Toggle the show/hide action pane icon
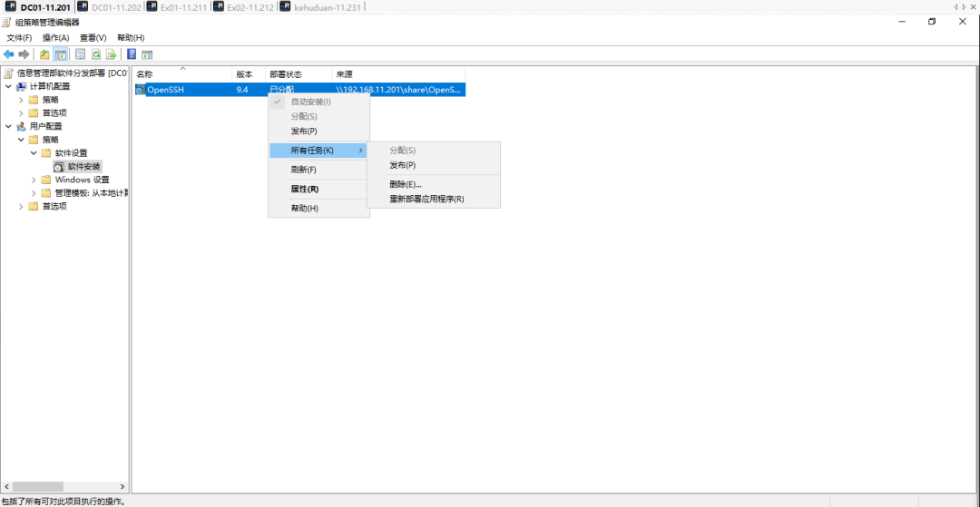980x507 pixels. pyautogui.click(x=148, y=54)
